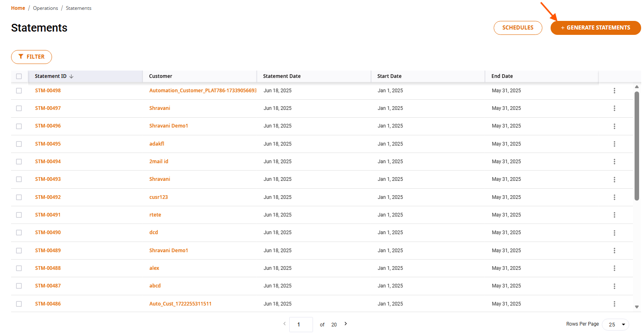644x333 pixels.
Task: Open statement STM-00490
Action: (48, 233)
